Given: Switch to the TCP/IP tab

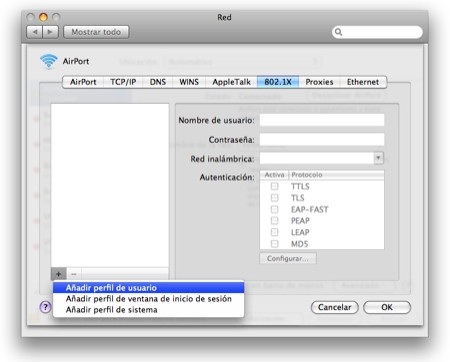Looking at the screenshot, I should (123, 82).
